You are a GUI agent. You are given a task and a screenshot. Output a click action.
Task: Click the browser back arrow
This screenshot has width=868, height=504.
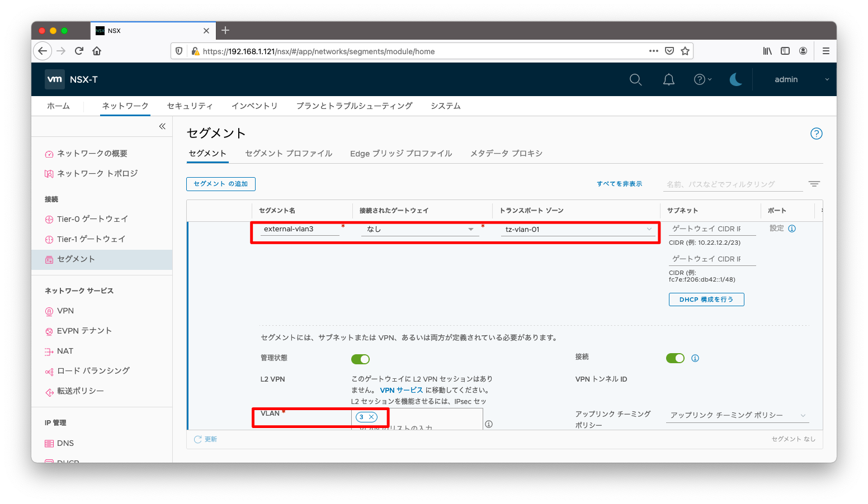[43, 51]
